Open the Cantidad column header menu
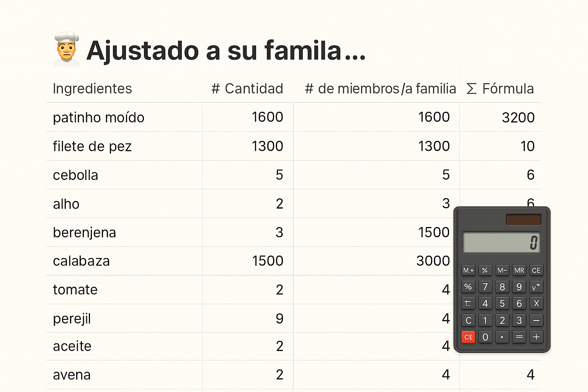 [247, 89]
